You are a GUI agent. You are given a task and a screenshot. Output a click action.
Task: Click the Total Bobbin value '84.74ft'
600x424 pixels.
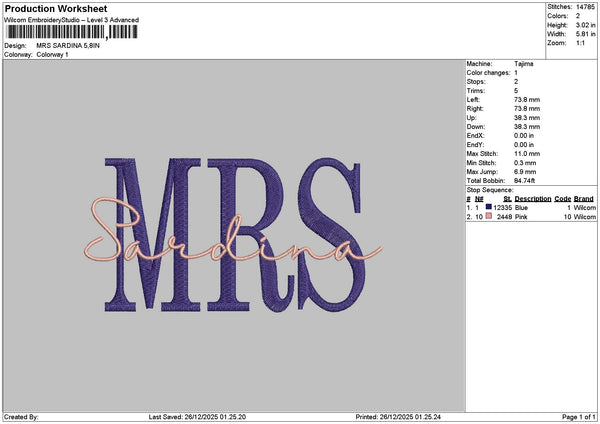525,181
